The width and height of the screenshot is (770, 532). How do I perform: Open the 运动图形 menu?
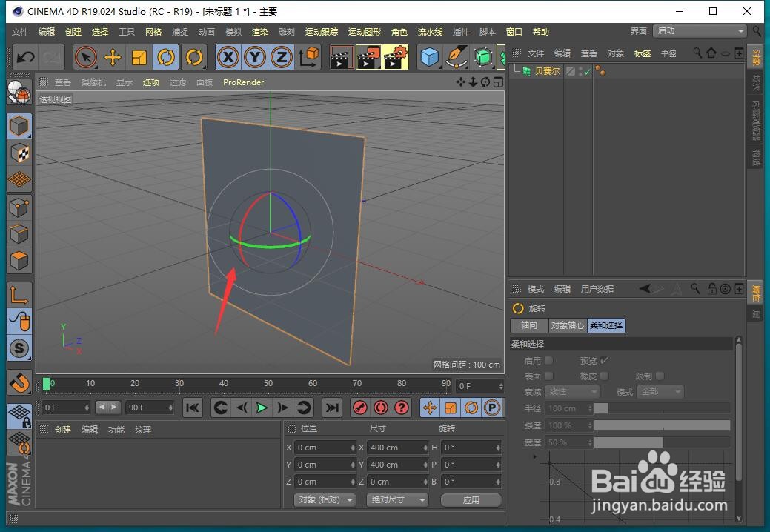click(x=365, y=32)
